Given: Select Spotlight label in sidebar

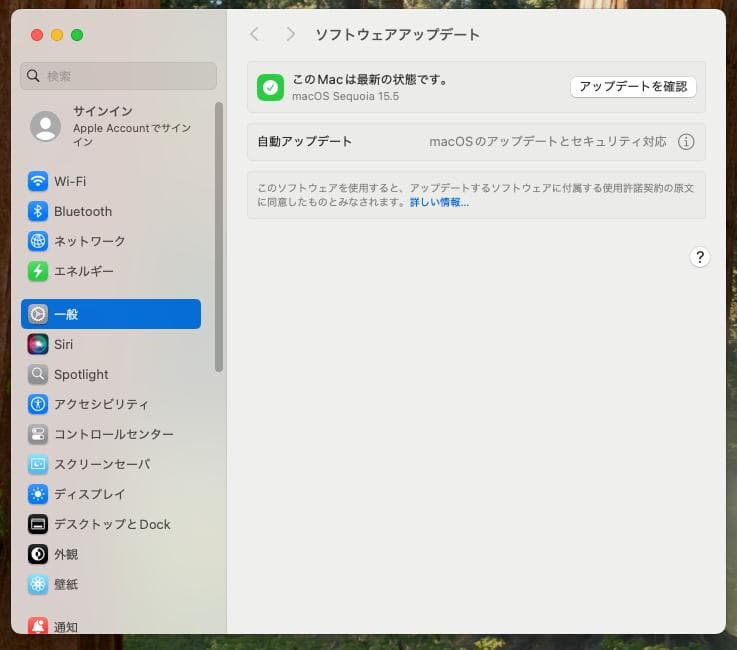Looking at the screenshot, I should 81,375.
